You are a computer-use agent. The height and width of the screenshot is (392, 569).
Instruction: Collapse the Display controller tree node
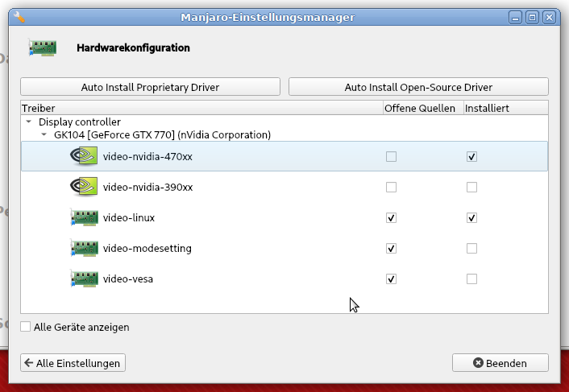point(29,122)
